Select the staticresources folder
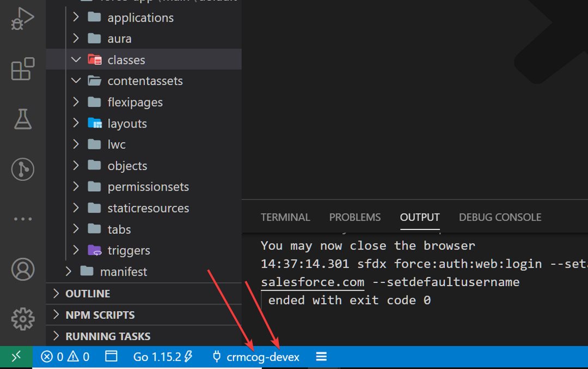The image size is (588, 369). (x=144, y=208)
